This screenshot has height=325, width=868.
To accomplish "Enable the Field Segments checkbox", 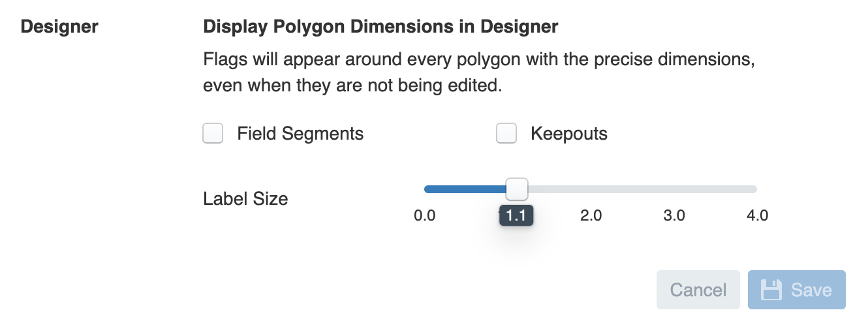I will click(213, 134).
